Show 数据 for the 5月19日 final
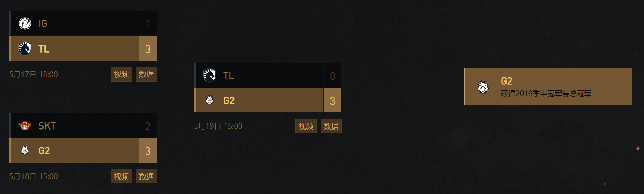Image resolution: width=644 pixels, height=194 pixels. [331, 126]
